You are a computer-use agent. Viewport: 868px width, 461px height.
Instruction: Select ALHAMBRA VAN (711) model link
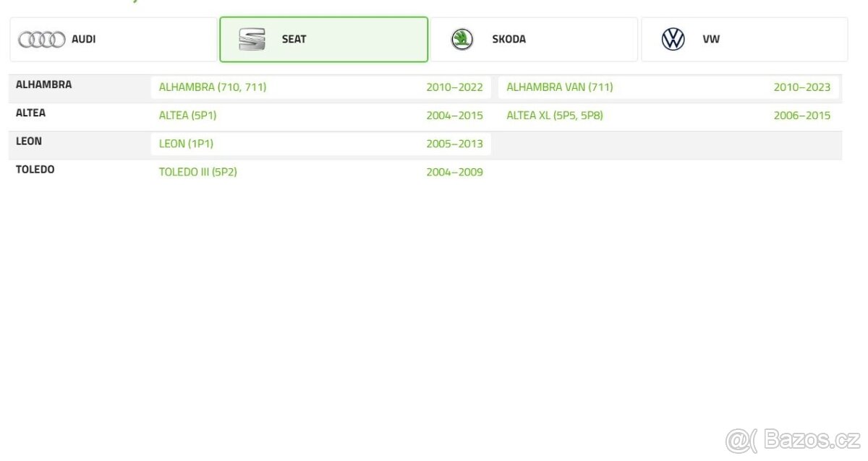pos(559,87)
